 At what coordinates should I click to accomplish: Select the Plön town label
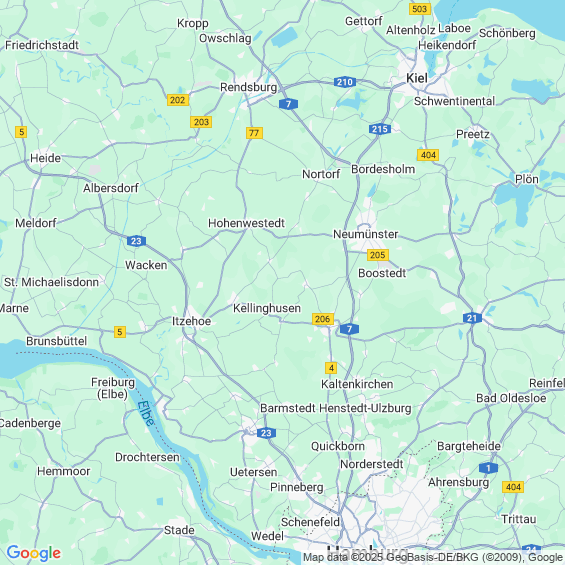click(x=527, y=179)
